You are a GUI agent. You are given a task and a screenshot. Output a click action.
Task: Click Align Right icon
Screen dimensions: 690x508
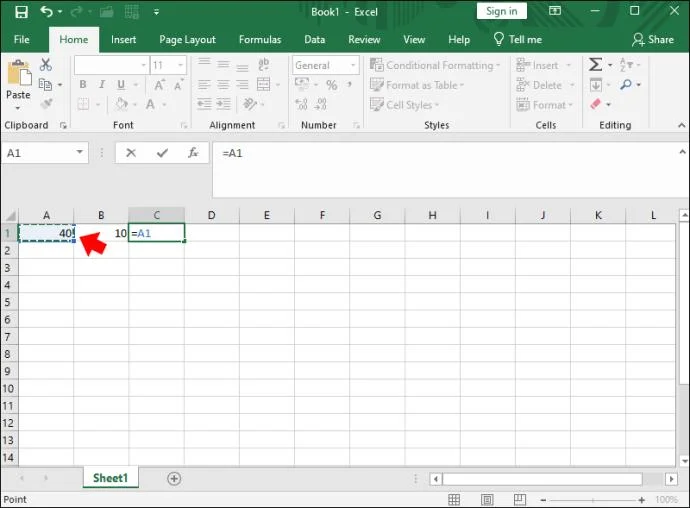click(242, 85)
